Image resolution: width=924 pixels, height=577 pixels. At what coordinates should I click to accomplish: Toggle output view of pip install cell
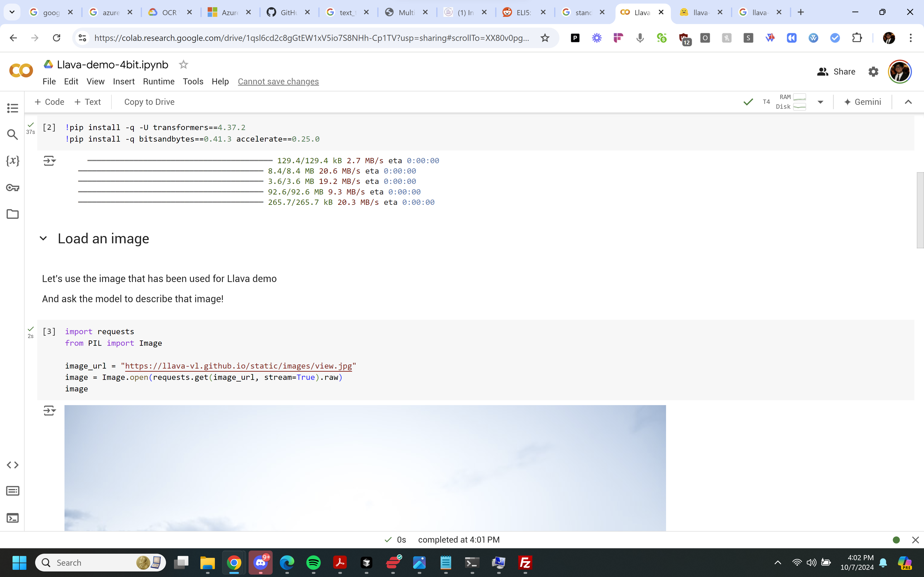pyautogui.click(x=49, y=161)
